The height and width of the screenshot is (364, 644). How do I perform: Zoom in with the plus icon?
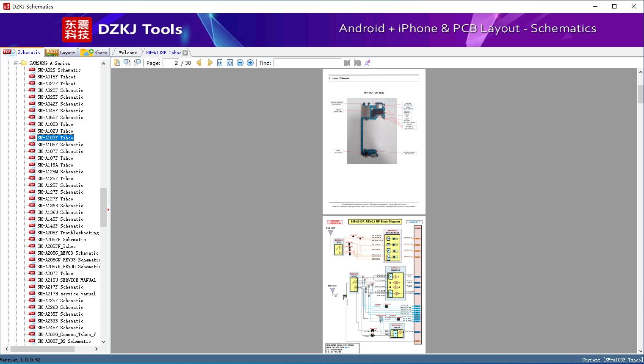pyautogui.click(x=250, y=63)
